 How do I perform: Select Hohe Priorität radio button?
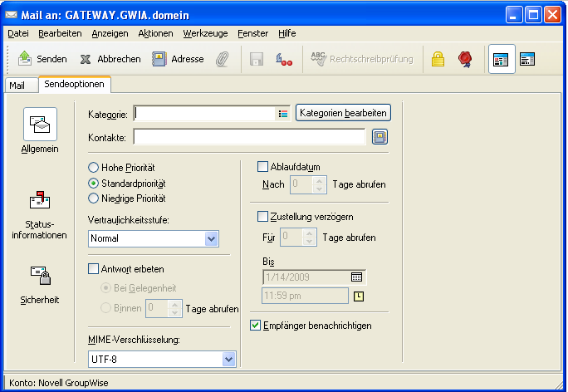point(93,168)
